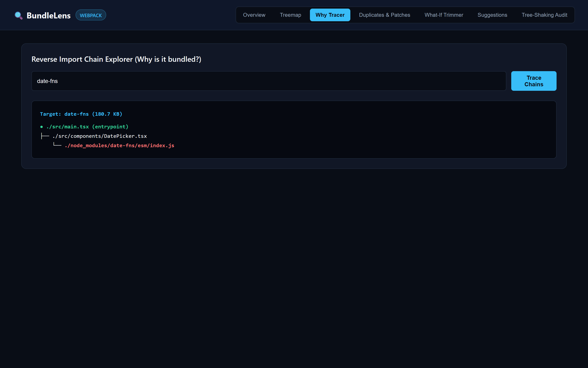Switch to Tree-Shaking Audit tab
588x368 pixels.
coord(544,15)
